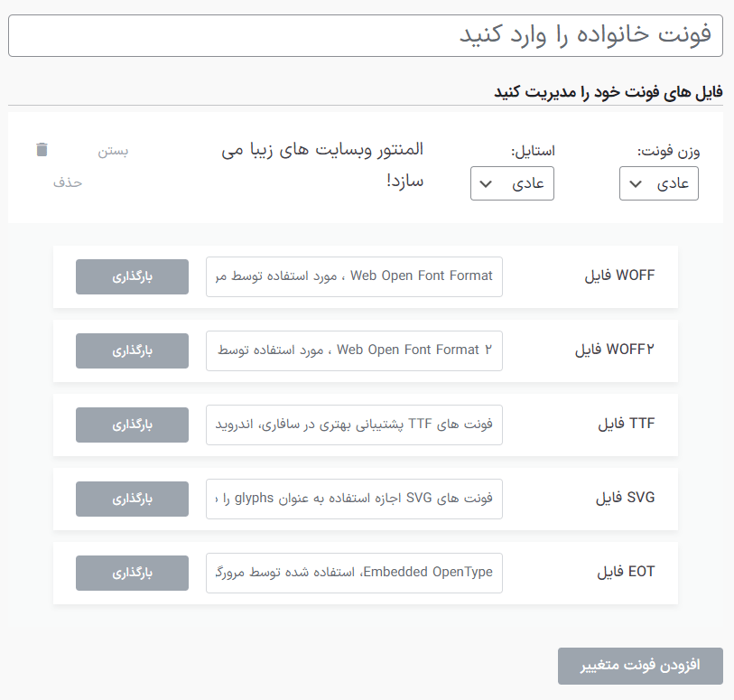Upload a TTF file using بارگذاری button
The width and height of the screenshot is (734, 700).
(x=132, y=425)
